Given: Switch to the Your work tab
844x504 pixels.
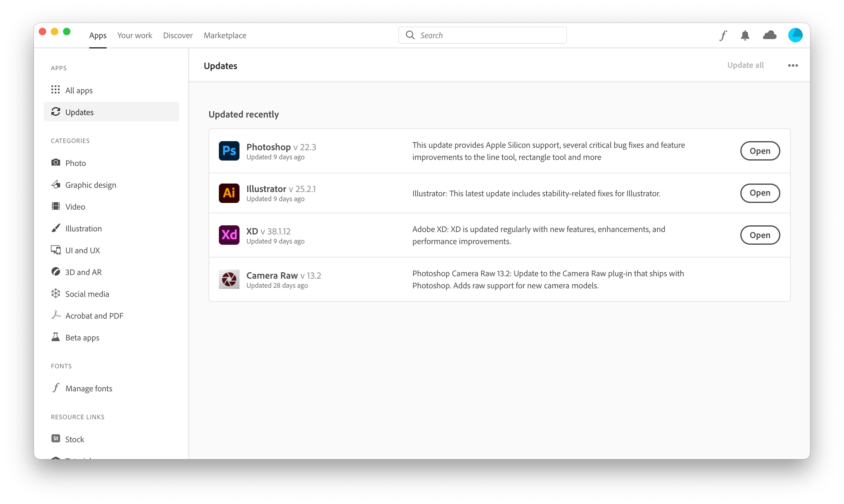Looking at the screenshot, I should (x=135, y=35).
